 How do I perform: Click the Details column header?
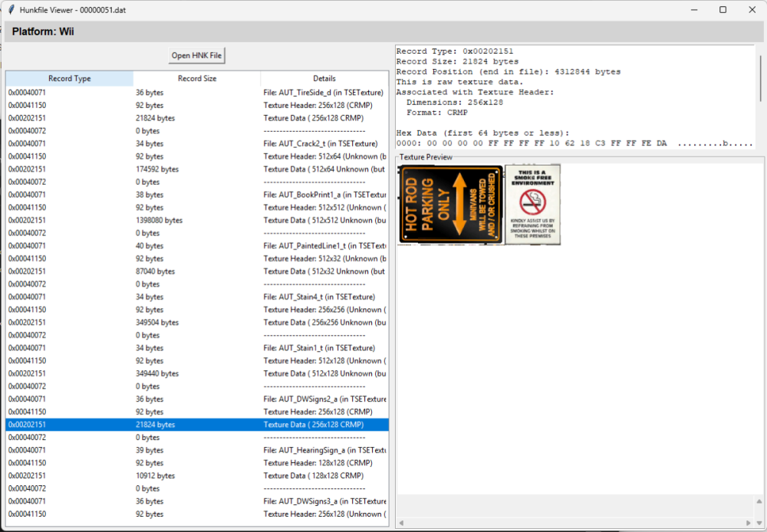(x=324, y=78)
